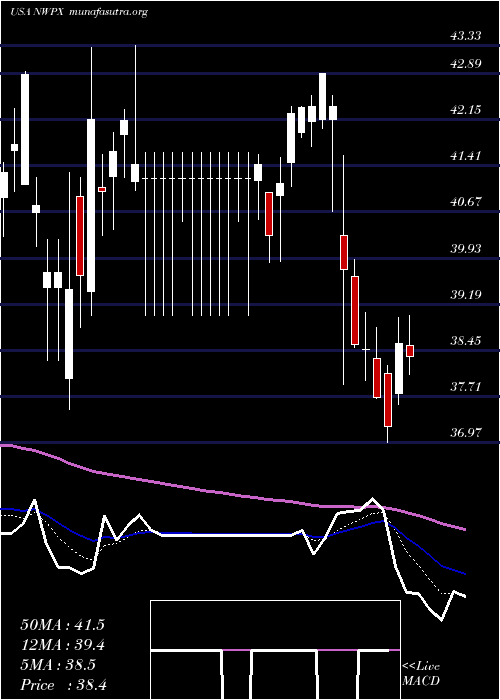
Task: Click the 36.97 price level label
Action: [x=466, y=432]
